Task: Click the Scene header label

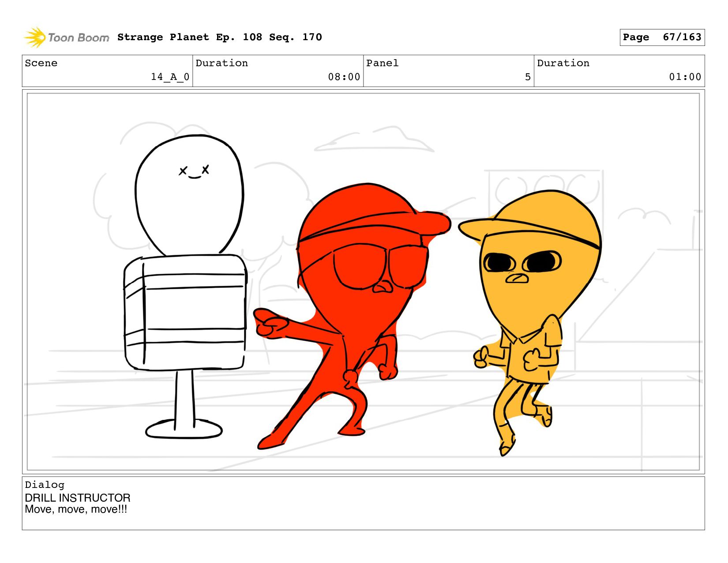Action: [x=41, y=63]
